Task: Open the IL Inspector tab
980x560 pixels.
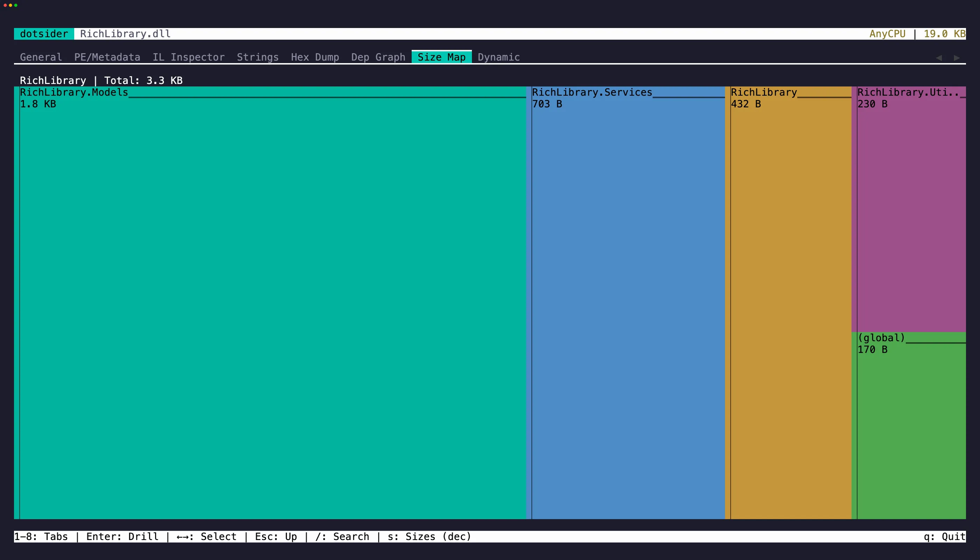Action: click(x=188, y=57)
